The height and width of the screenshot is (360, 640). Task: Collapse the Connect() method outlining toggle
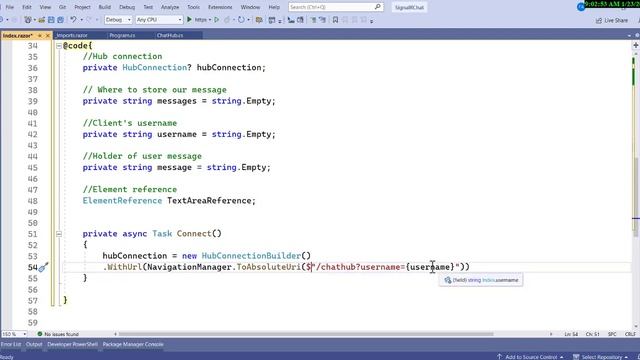tap(59, 234)
